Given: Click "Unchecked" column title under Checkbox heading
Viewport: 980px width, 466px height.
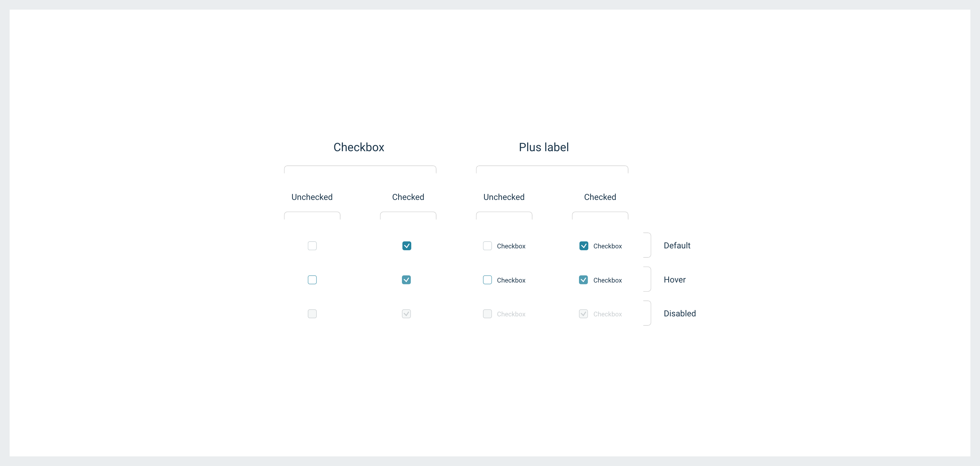Looking at the screenshot, I should coord(312,197).
